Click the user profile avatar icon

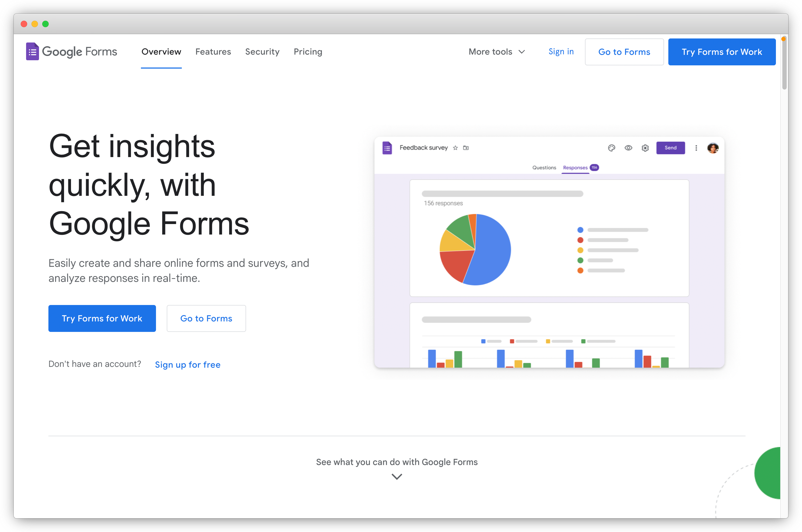(x=713, y=148)
